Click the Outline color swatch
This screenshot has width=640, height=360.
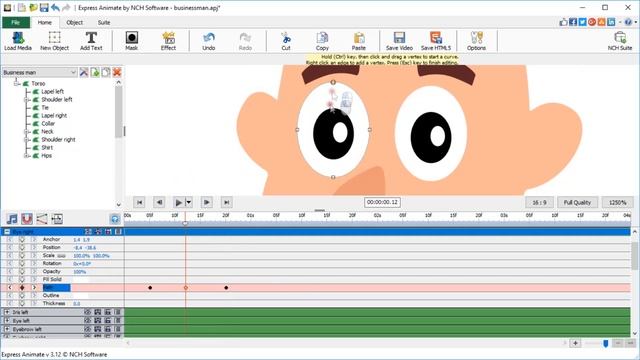(x=81, y=296)
